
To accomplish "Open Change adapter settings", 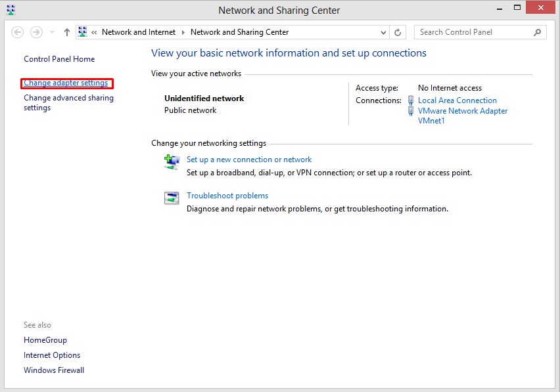I will click(x=66, y=83).
